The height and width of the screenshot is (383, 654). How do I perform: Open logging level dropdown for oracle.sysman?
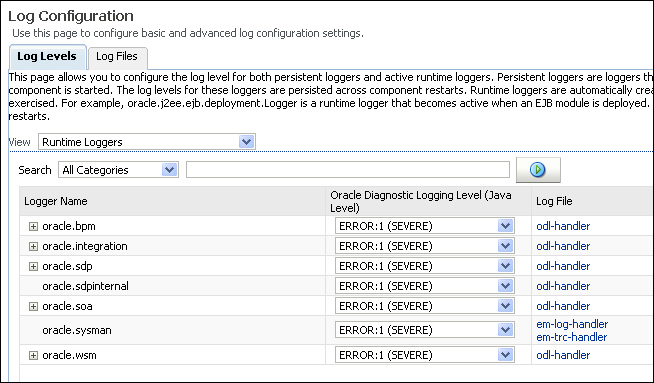425,330
